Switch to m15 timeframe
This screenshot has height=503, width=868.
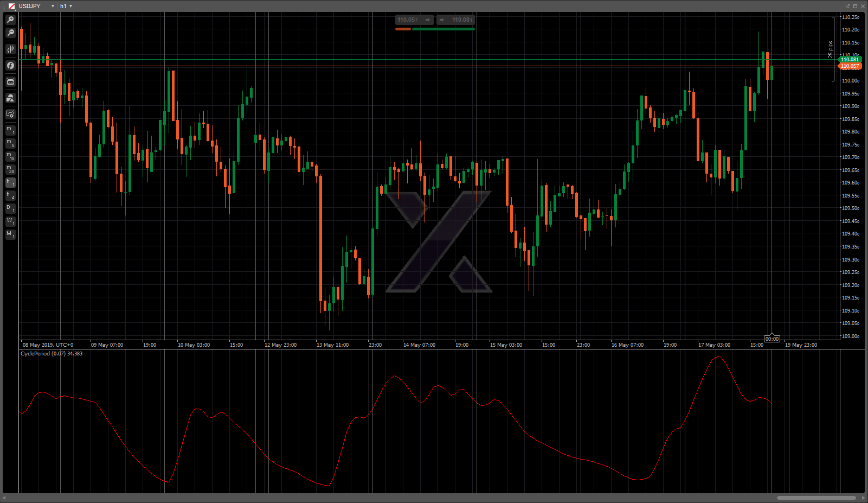10,156
